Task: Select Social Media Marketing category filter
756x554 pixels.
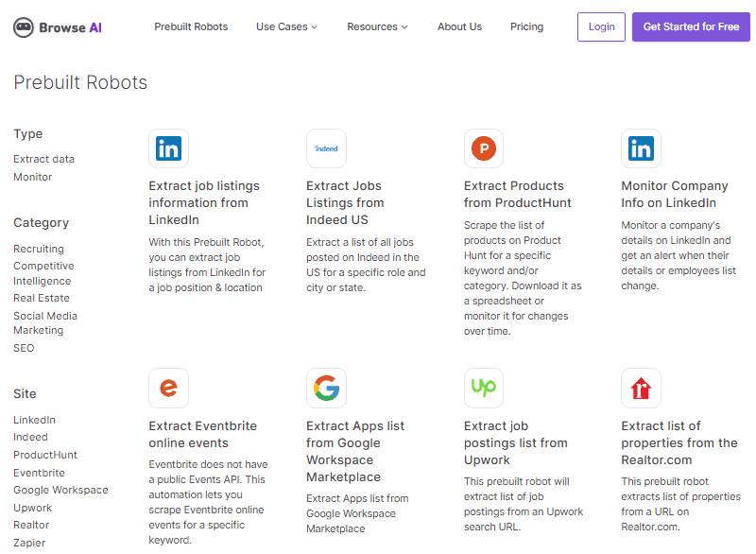Action: click(45, 323)
